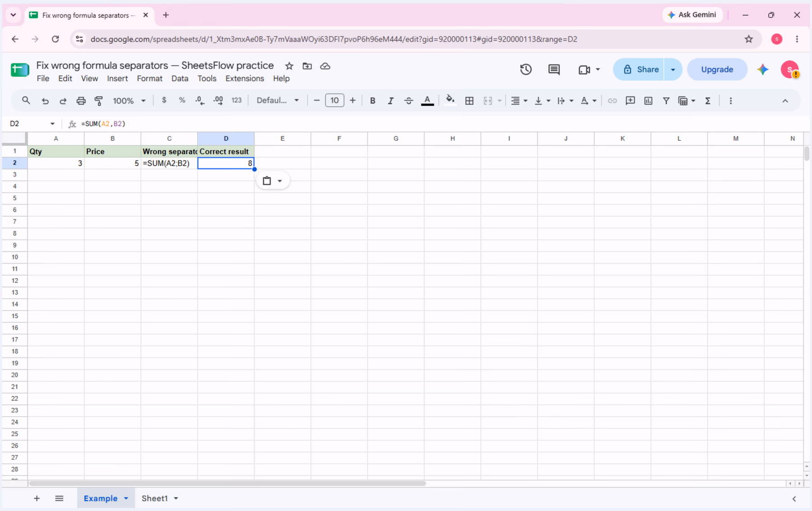Open borders tool
Screen dimensions: 812x511
(469, 101)
